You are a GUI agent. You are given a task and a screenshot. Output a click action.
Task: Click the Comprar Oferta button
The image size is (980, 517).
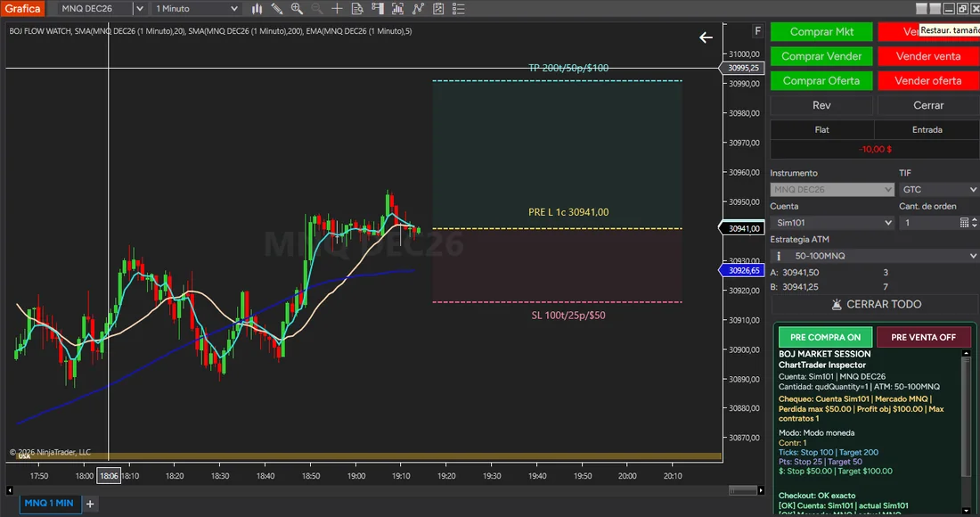[821, 80]
